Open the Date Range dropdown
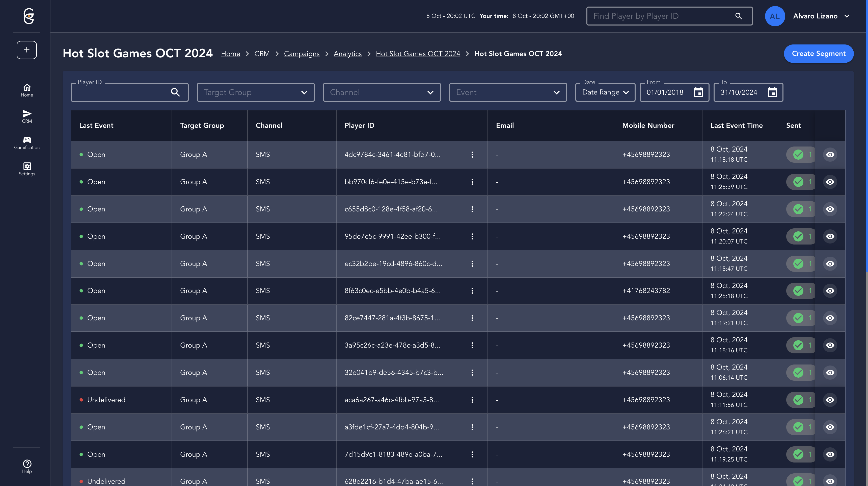The image size is (868, 486). [605, 92]
